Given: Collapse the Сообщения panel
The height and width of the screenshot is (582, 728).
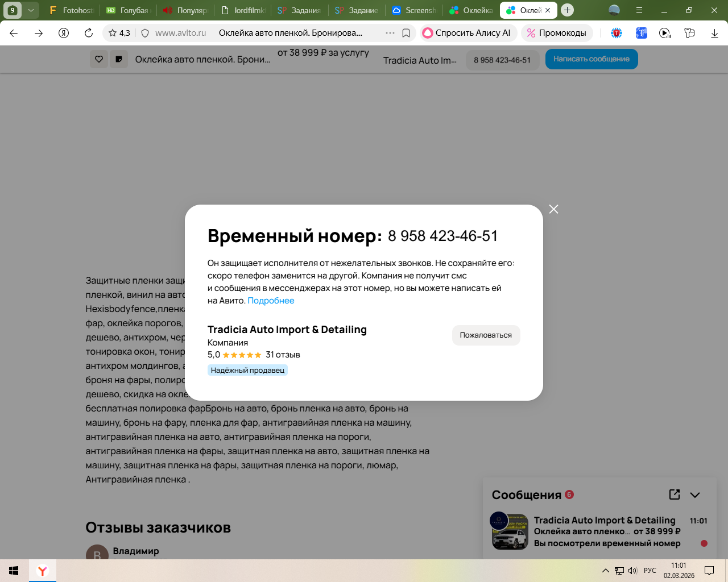Looking at the screenshot, I should tap(695, 495).
